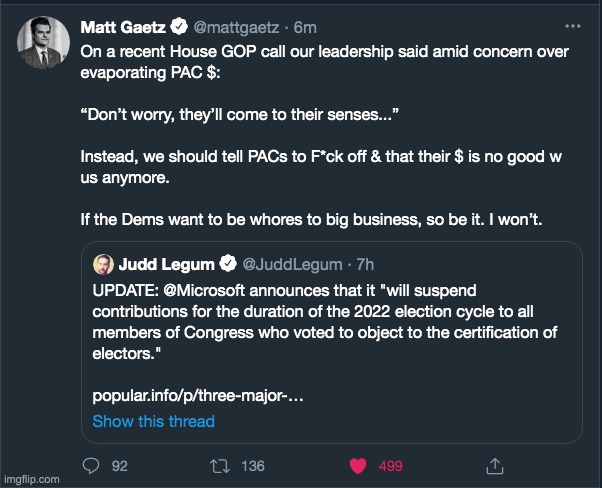Open the popular.info article link
The width and height of the screenshot is (602, 488).
point(198,395)
